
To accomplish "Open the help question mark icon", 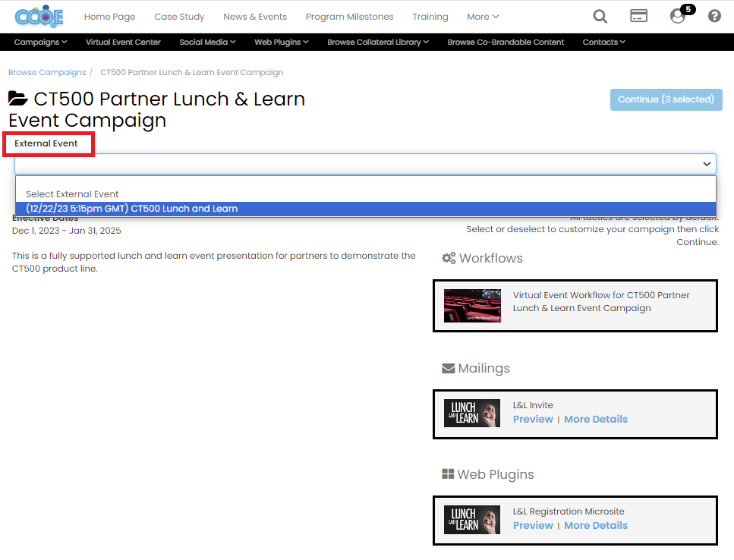I will tap(714, 17).
